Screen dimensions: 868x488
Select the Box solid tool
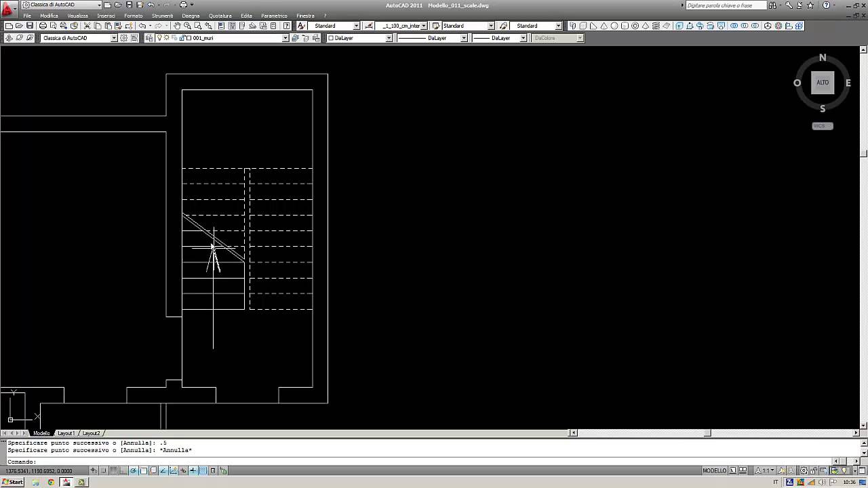point(583,26)
